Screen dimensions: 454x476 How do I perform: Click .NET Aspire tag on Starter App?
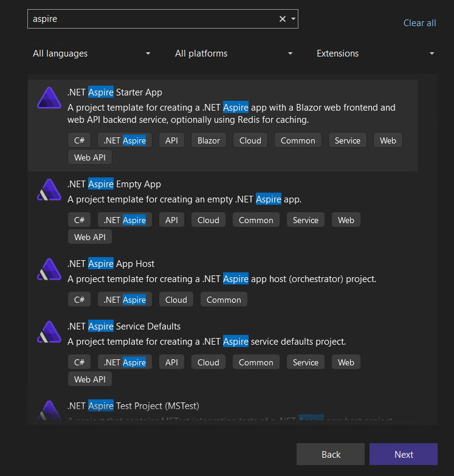click(125, 140)
